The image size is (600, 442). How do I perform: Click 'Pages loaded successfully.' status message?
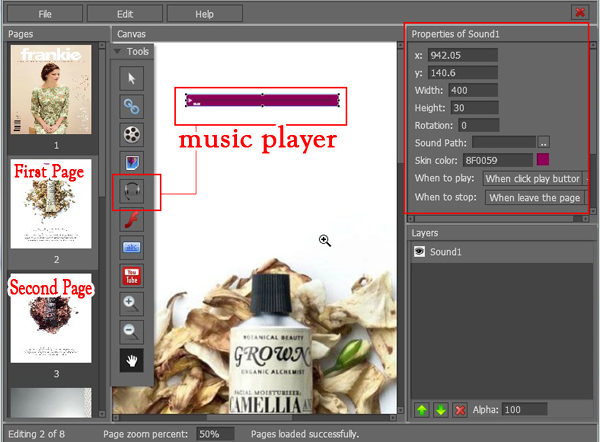tap(305, 434)
